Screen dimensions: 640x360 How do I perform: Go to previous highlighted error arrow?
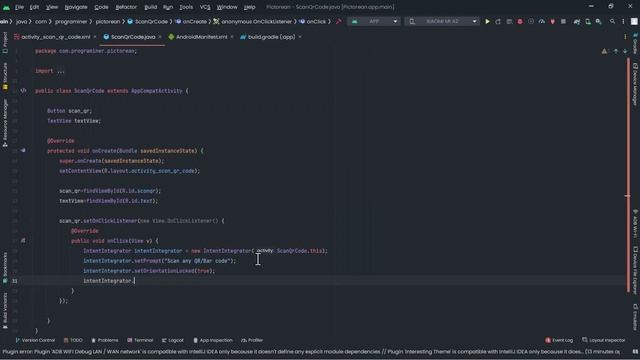point(616,51)
